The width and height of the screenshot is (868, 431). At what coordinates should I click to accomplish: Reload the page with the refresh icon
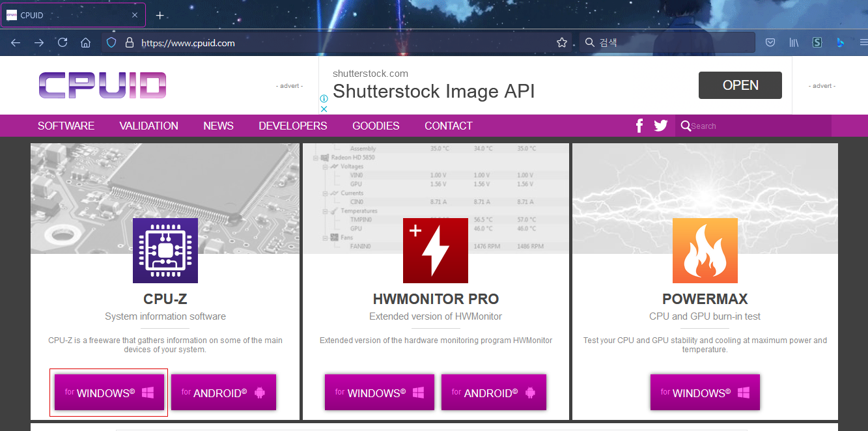63,43
